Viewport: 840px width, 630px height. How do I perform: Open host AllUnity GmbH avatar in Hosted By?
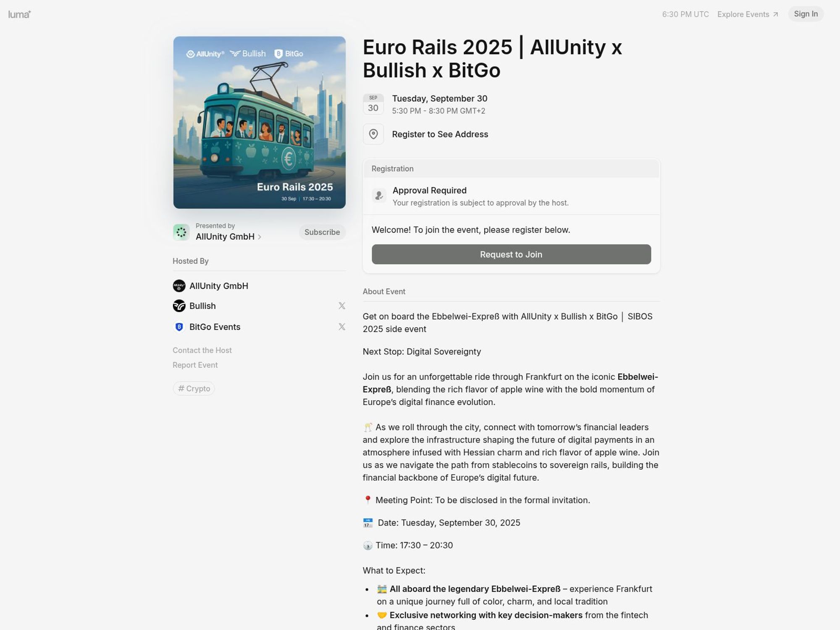click(179, 286)
